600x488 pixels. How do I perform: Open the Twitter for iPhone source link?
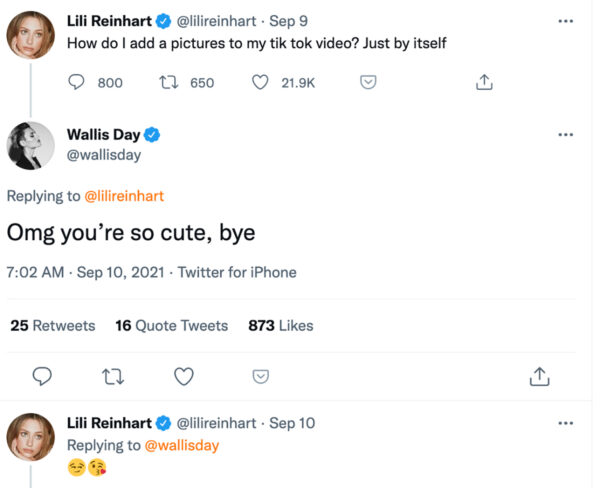[x=237, y=272]
